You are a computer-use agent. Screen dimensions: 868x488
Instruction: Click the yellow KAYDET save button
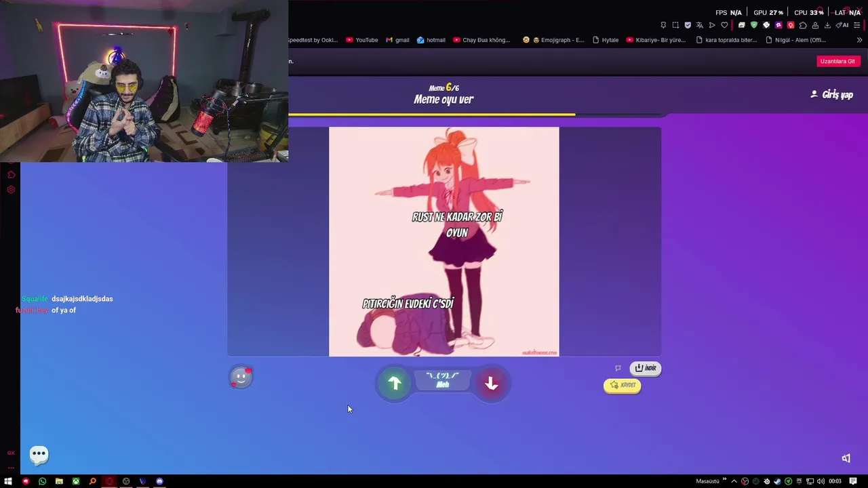pos(623,385)
